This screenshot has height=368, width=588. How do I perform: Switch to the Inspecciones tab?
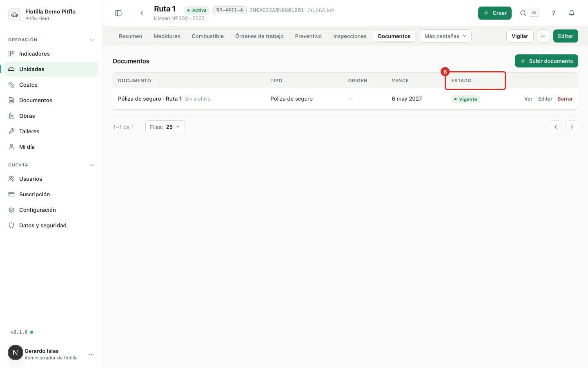[350, 36]
